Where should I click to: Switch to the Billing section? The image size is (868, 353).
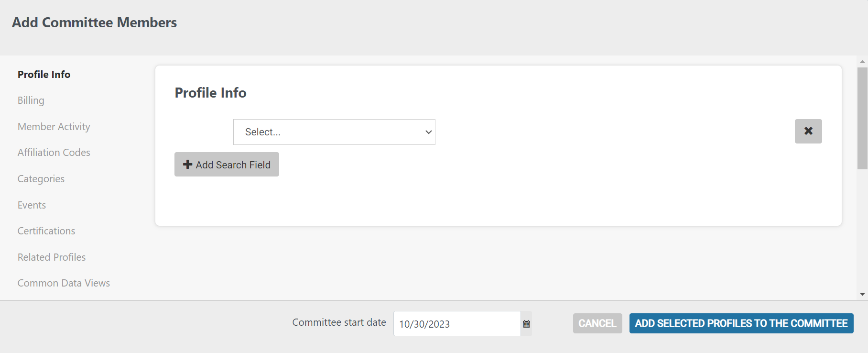coord(31,100)
